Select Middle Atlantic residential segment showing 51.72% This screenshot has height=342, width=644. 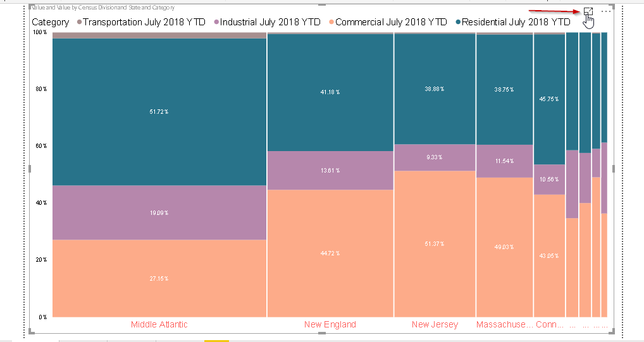(159, 111)
